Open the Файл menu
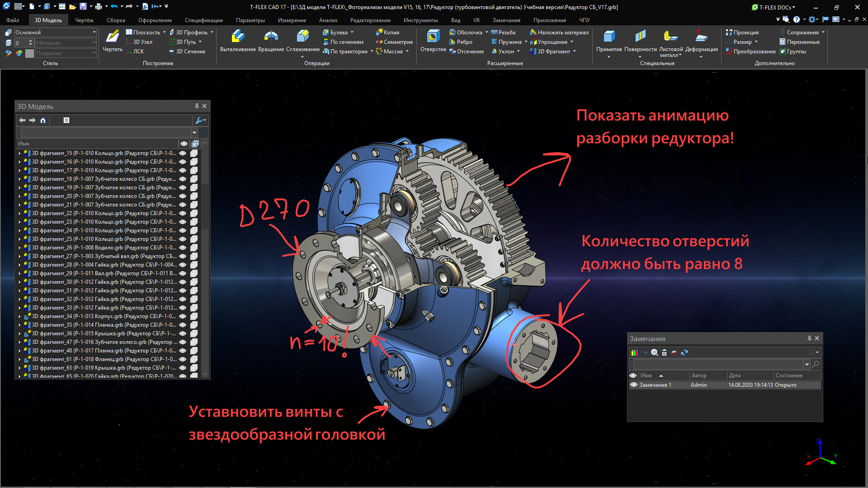868x488 pixels. 13,20
